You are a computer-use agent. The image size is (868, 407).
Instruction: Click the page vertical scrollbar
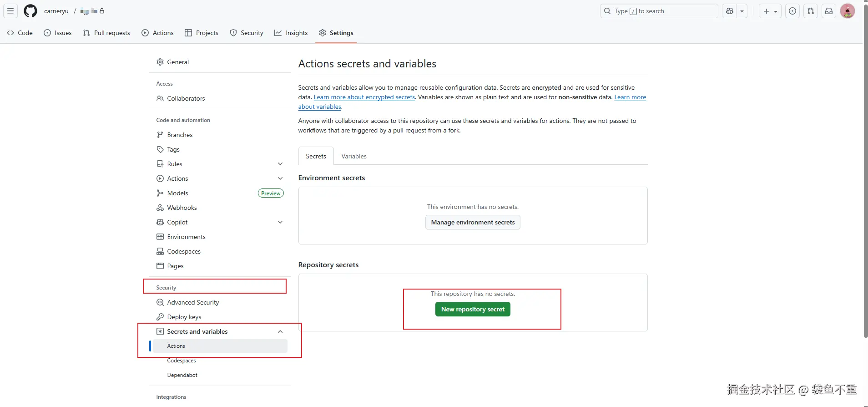(865, 182)
